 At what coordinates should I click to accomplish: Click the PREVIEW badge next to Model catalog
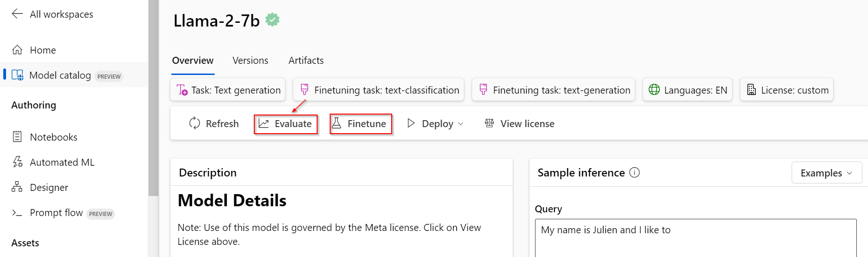tap(109, 76)
